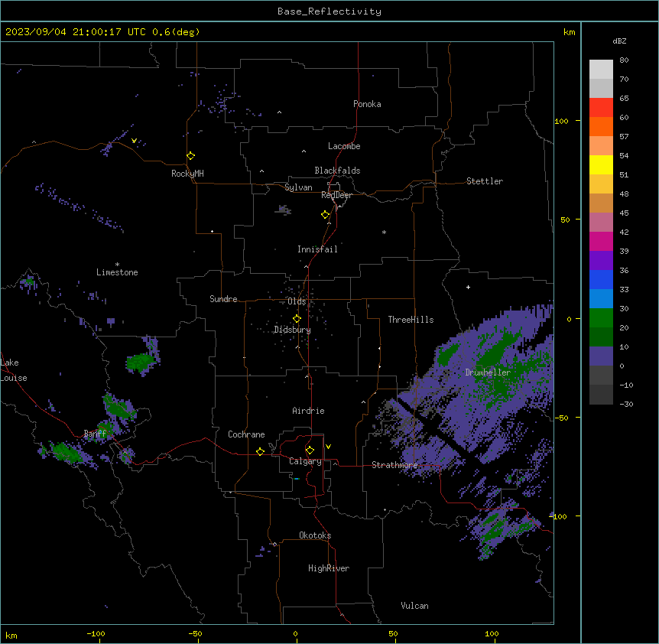Click the green echo patch southwest of Sundre
This screenshot has width=659, height=644.
[x=141, y=362]
